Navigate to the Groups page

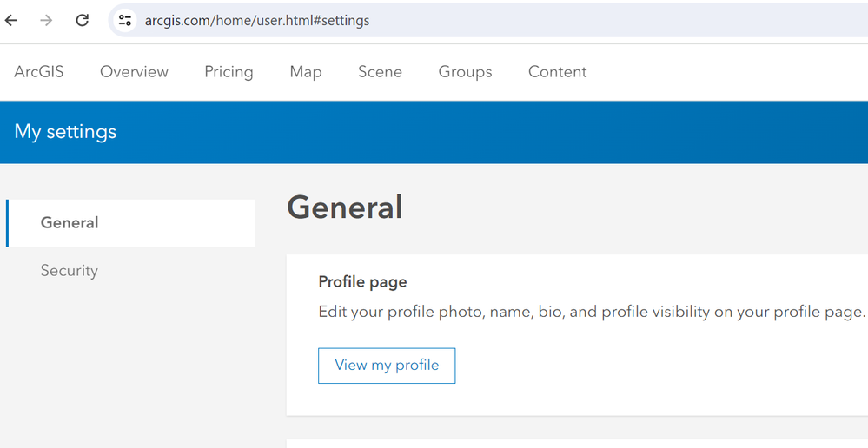tap(465, 72)
